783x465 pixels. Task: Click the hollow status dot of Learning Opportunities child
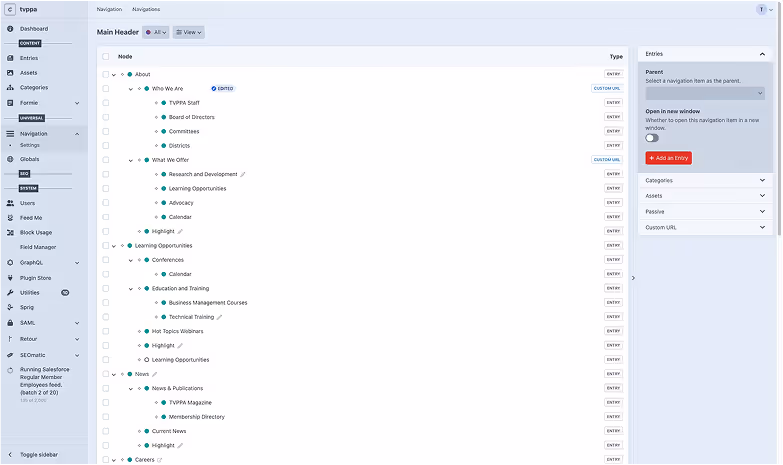(146, 360)
